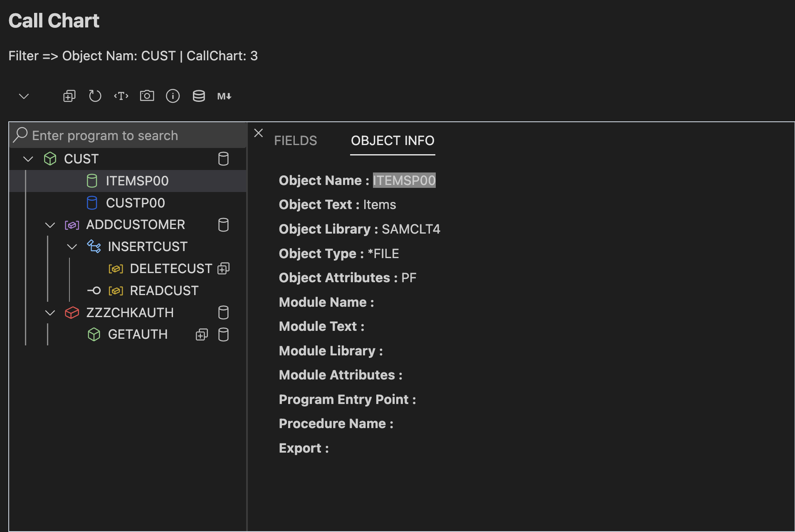Switch to the FIELDS tab
Image resolution: width=795 pixels, height=532 pixels.
[295, 140]
